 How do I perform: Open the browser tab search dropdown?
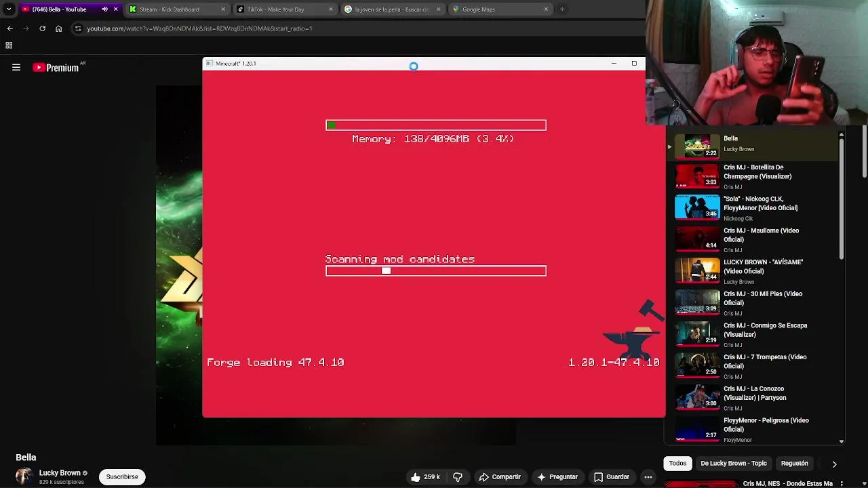point(9,9)
